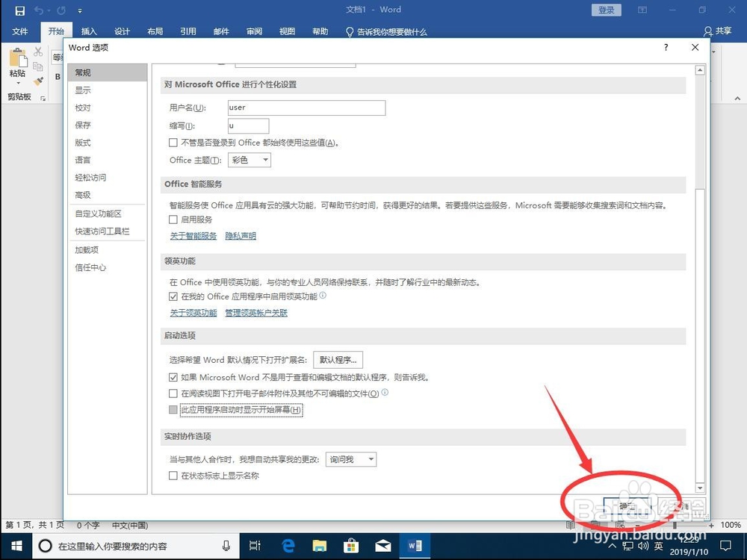
Task: Click the Save icon in title bar
Action: (19, 10)
